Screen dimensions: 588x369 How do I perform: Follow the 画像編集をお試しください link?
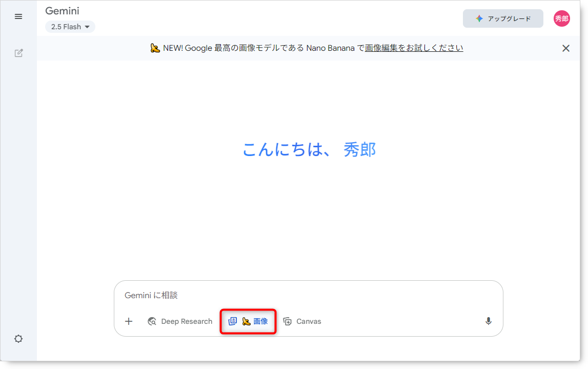[x=414, y=48]
